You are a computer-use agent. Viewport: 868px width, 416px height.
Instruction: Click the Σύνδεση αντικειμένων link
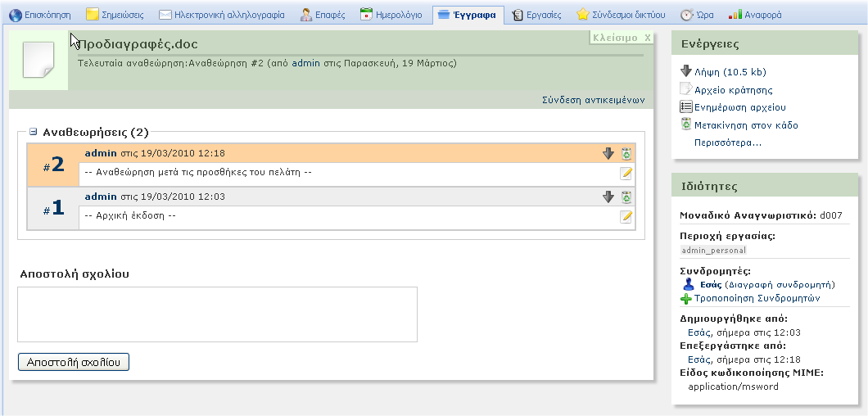pyautogui.click(x=593, y=100)
